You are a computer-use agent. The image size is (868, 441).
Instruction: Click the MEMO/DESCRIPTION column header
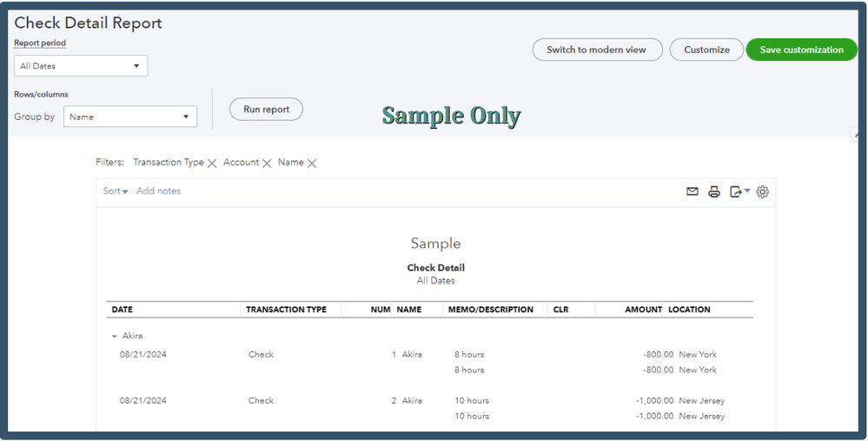pyautogui.click(x=490, y=310)
